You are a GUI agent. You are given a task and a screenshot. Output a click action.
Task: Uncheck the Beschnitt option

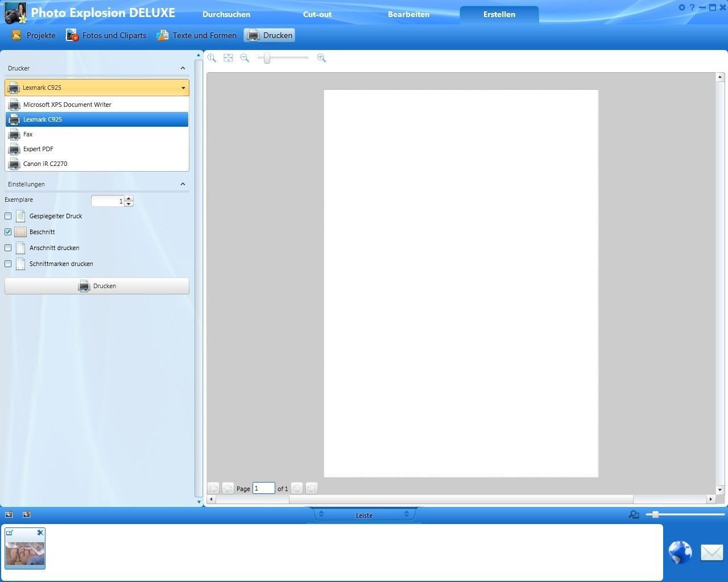8,232
